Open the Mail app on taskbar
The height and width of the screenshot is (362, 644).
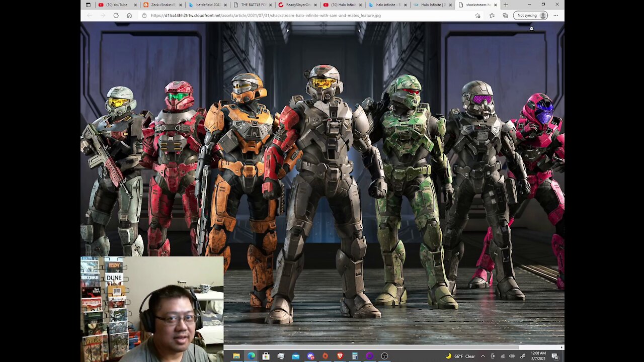click(x=295, y=356)
